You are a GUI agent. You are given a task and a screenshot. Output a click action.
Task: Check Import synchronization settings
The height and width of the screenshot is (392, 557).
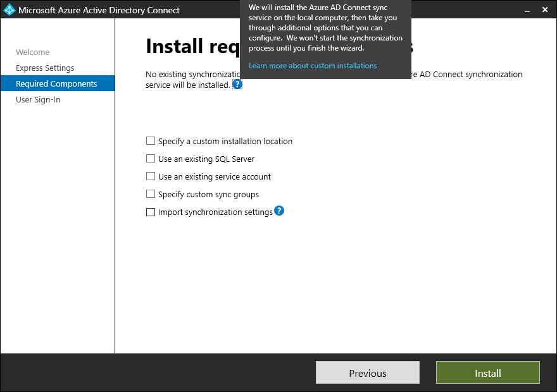coord(151,212)
